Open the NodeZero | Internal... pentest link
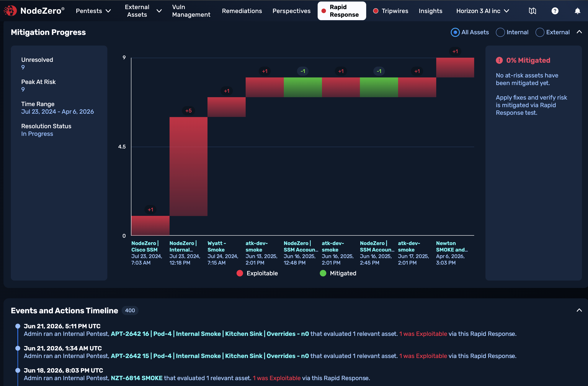Image resolution: width=588 pixels, height=386 pixels. click(x=183, y=246)
